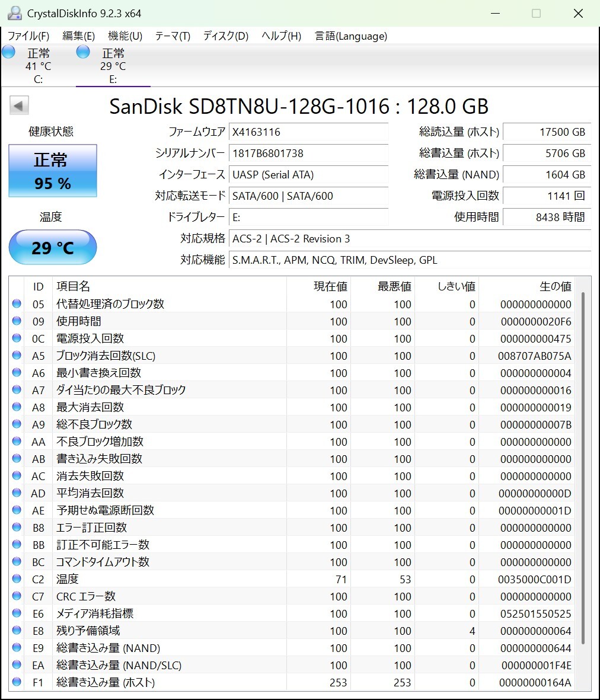
Task: Open the テーマ(T) menu
Action: tap(173, 36)
